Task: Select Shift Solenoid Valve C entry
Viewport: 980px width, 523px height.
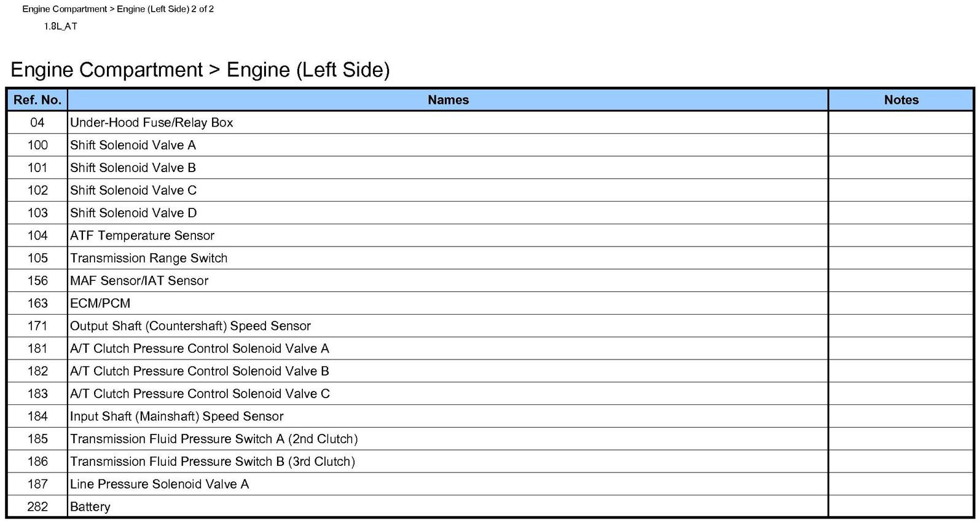Action: tap(133, 191)
